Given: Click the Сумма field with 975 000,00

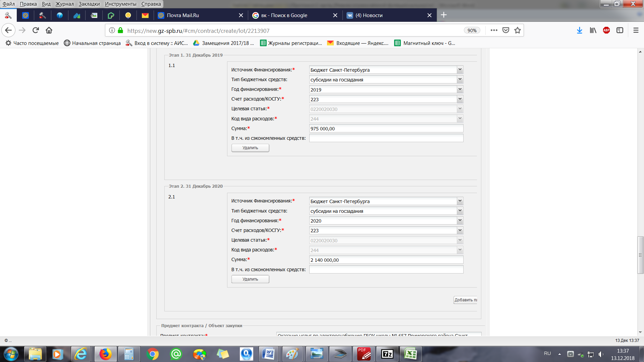Looking at the screenshot, I should [x=386, y=129].
